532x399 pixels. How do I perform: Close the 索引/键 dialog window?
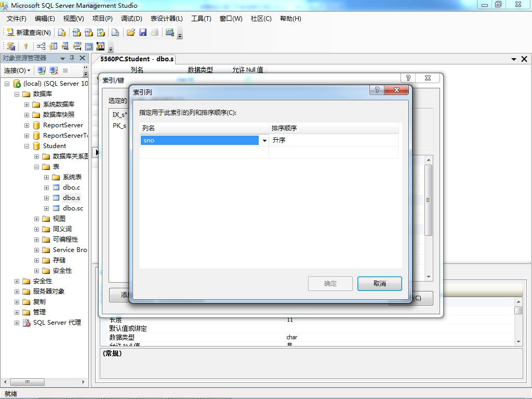point(428,78)
